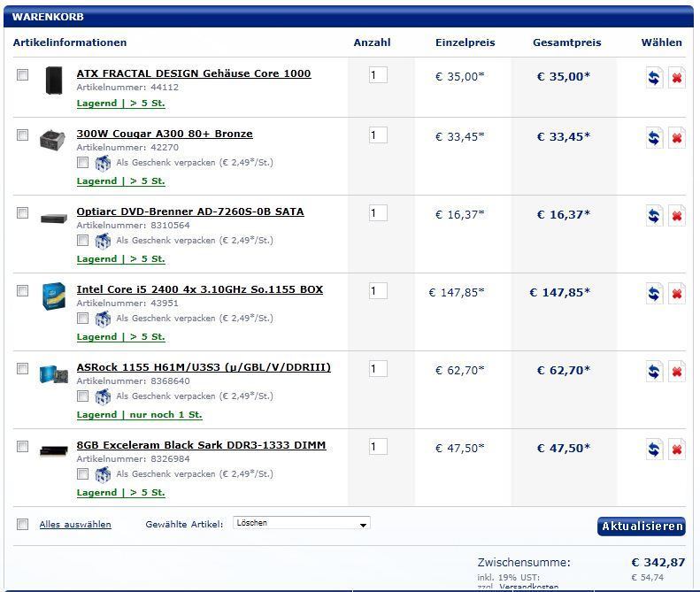
Task: Open Intel Core i5 box thumbnail
Action: pos(54,296)
